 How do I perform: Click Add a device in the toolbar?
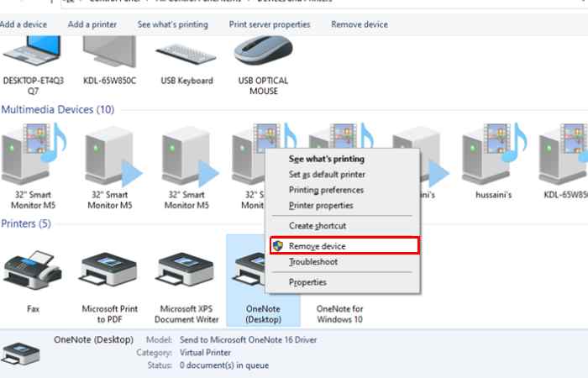24,24
